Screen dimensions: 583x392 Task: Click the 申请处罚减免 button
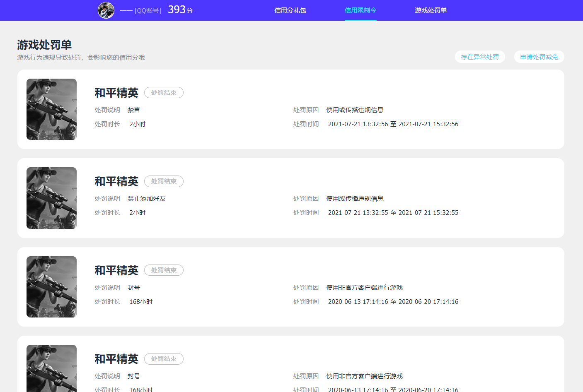click(x=539, y=57)
